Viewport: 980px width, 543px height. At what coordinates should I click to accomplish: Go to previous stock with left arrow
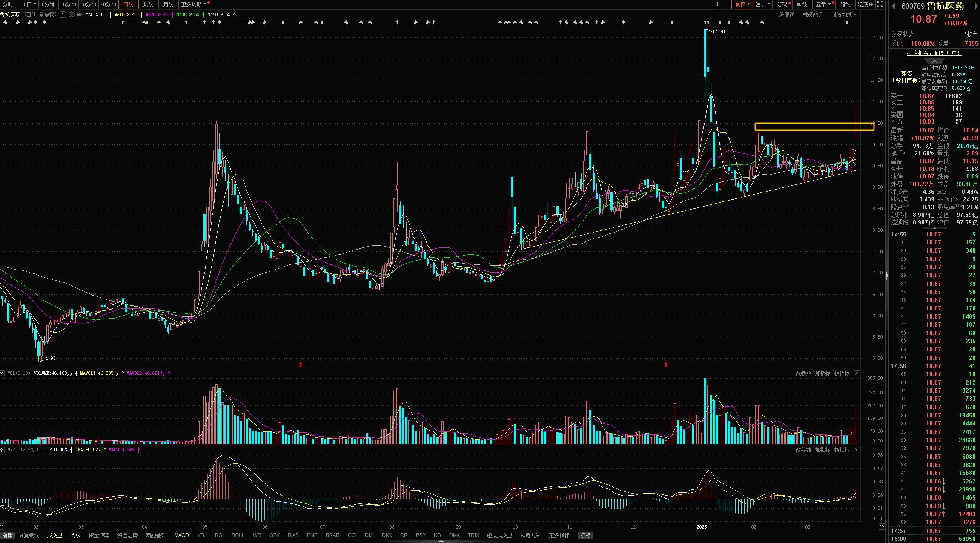(x=893, y=6)
